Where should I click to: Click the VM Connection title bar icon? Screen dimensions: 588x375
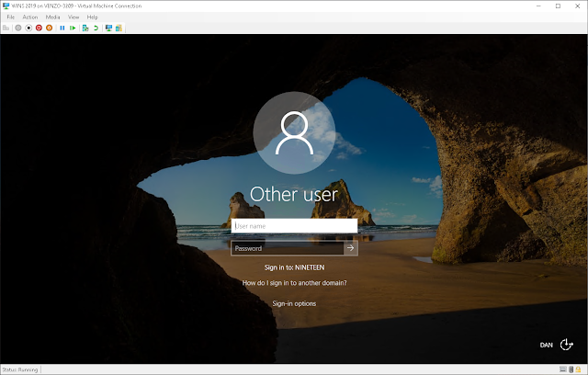click(6, 6)
